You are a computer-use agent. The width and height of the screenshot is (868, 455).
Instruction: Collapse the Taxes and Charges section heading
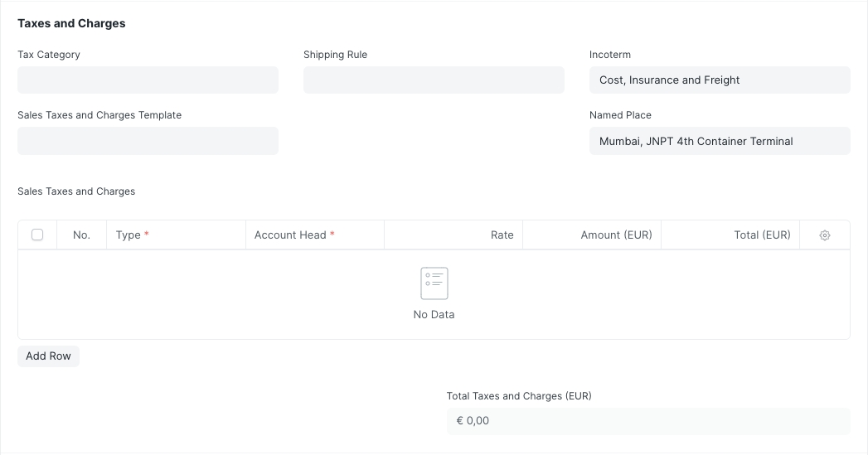71,23
